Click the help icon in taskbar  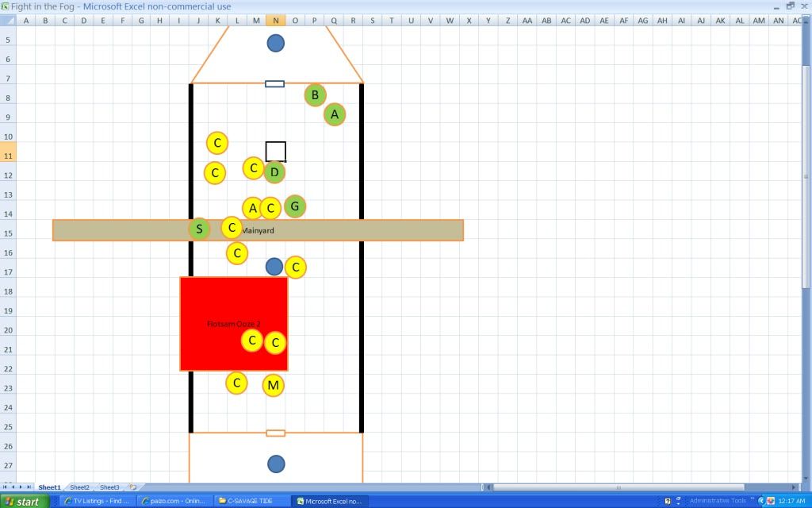coord(668,502)
